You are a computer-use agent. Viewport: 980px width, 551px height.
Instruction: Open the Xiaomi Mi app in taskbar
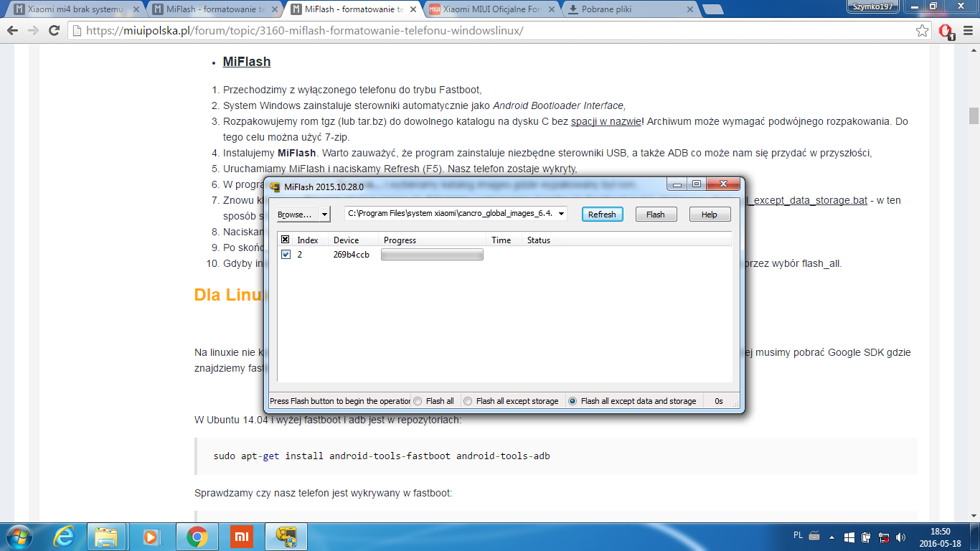tap(242, 536)
